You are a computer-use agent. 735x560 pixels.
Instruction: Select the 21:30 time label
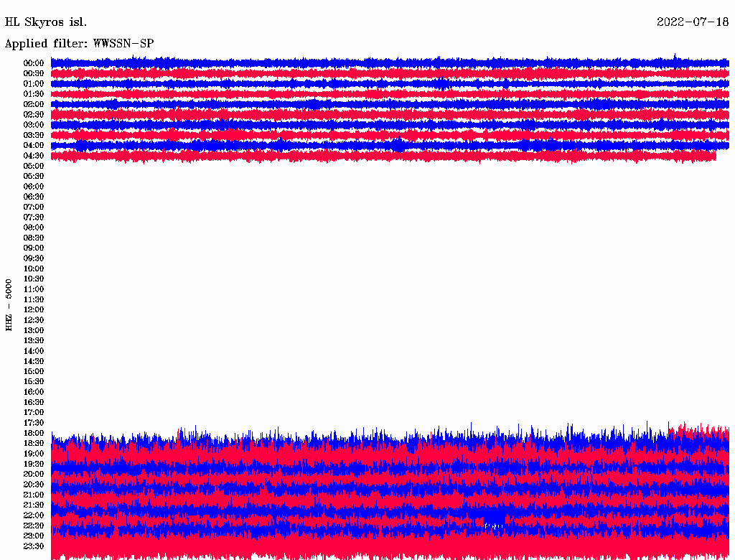coord(34,505)
